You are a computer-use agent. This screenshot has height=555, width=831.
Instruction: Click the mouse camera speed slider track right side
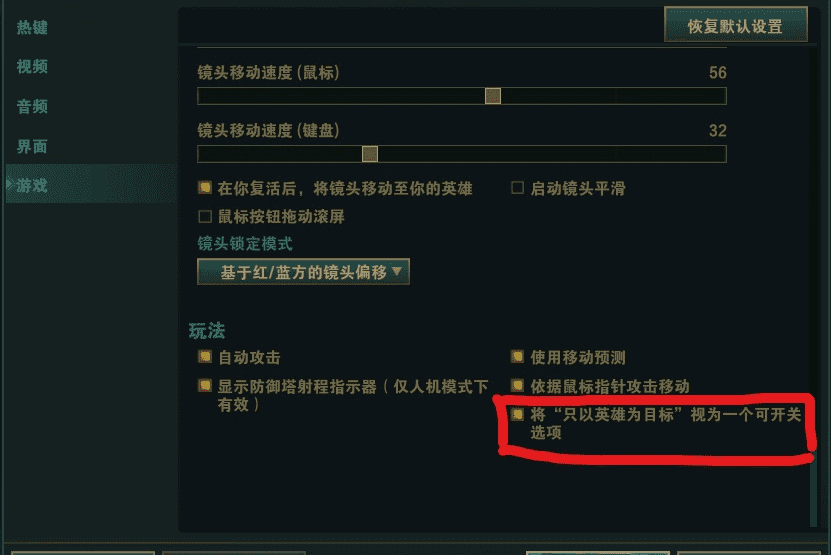coord(614,96)
